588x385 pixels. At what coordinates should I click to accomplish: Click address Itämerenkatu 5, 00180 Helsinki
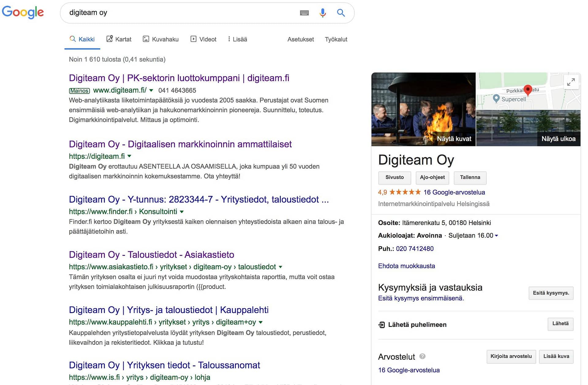447,223
